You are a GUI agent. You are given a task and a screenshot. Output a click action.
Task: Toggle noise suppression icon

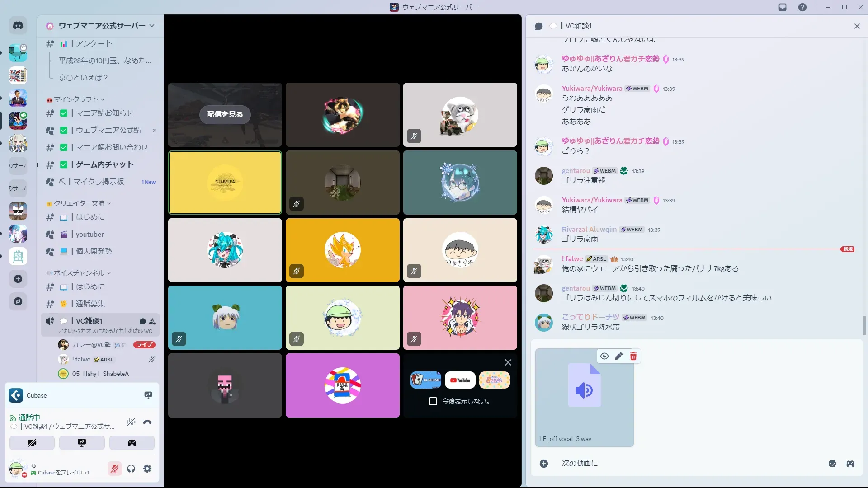coord(131,422)
